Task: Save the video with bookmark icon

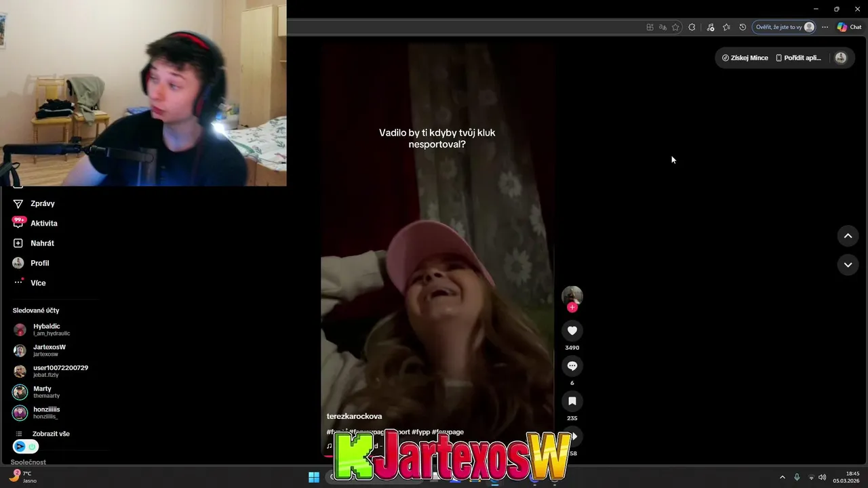Action: (572, 401)
